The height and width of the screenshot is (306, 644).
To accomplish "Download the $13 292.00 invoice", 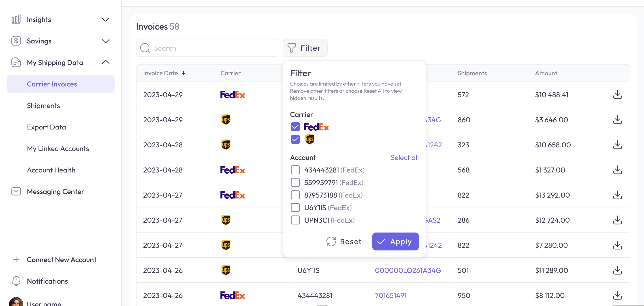I will point(617,195).
